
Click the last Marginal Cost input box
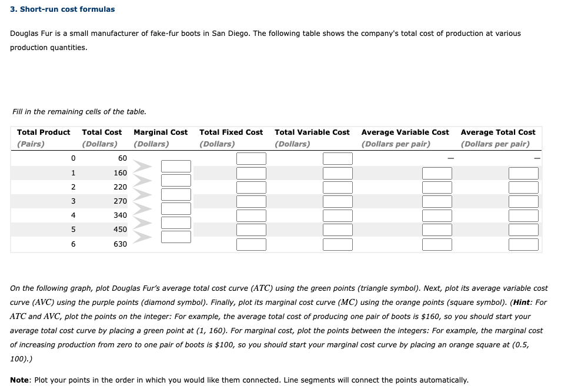(x=175, y=237)
